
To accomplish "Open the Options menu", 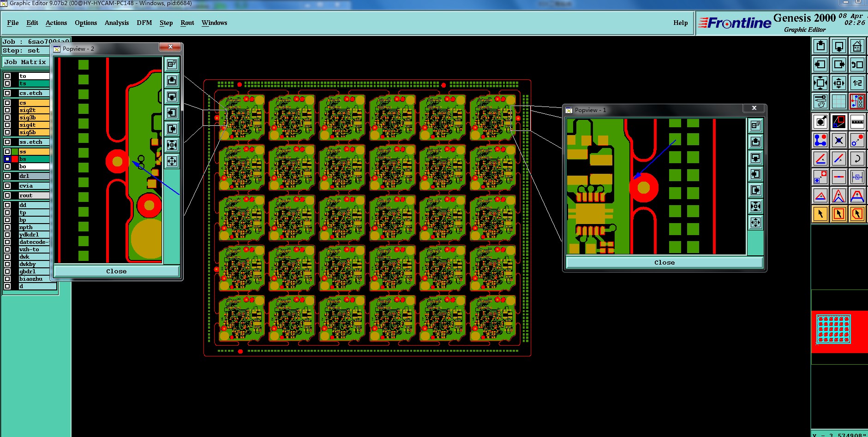I will [86, 23].
